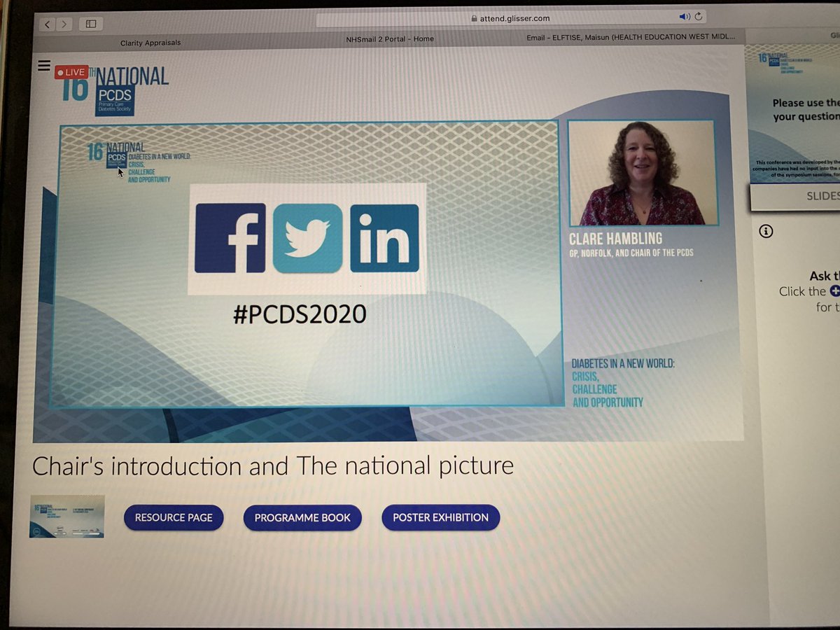Click the conference banner thumbnail
Viewport: 840px width, 630px height.
point(67,517)
